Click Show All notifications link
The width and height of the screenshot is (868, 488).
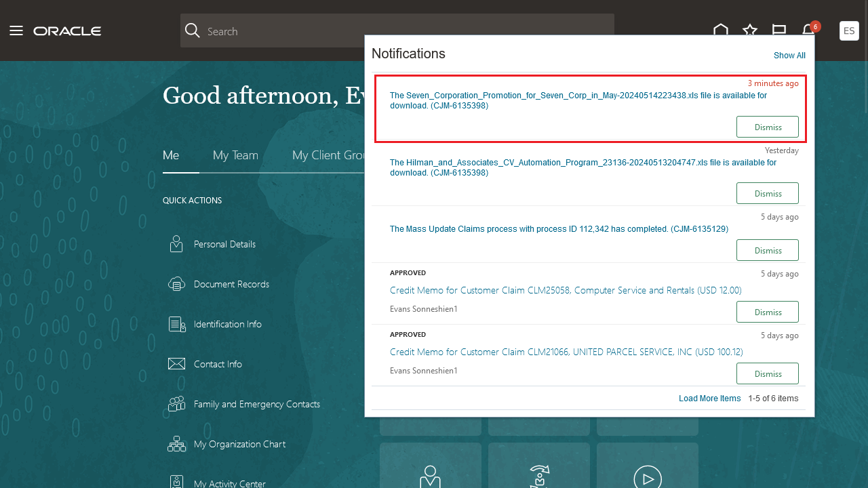(x=789, y=56)
